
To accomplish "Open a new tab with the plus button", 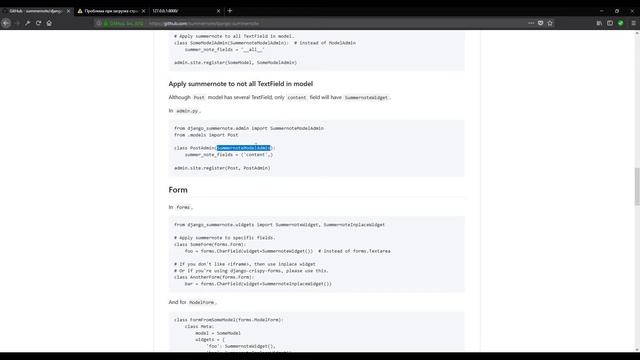I will (230, 11).
